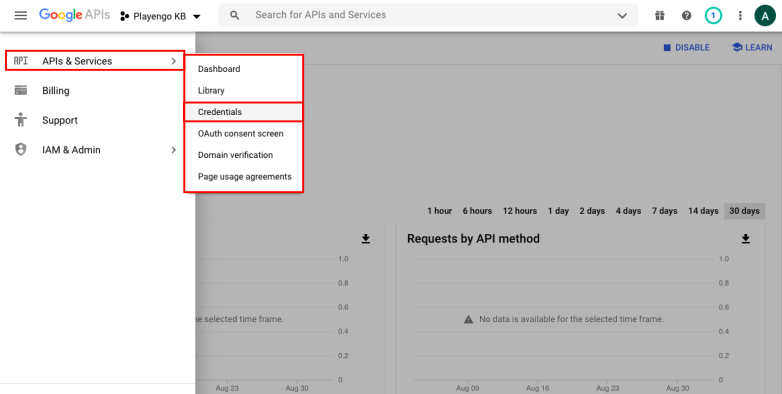Choose Credentials in the submenu
Viewport: 782px width, 394px height.
click(x=244, y=112)
